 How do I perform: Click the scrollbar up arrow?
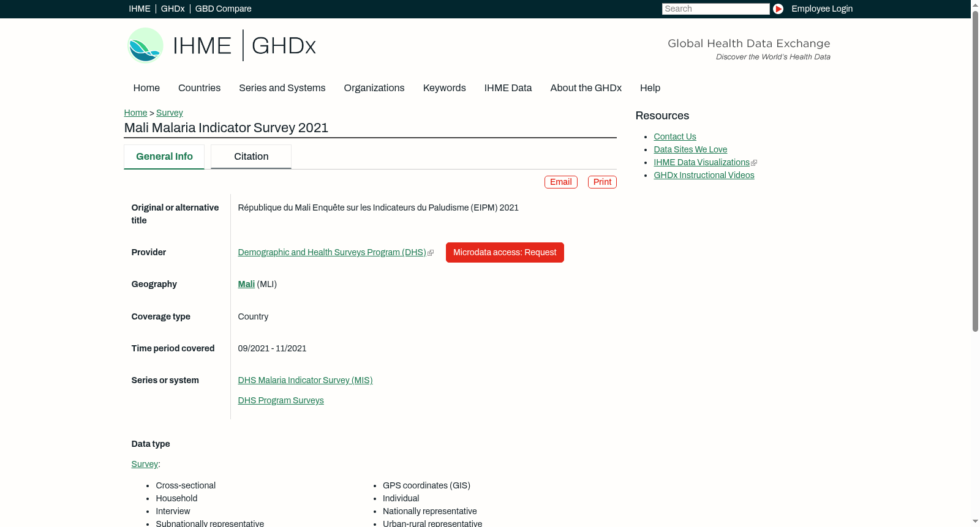tap(975, 5)
